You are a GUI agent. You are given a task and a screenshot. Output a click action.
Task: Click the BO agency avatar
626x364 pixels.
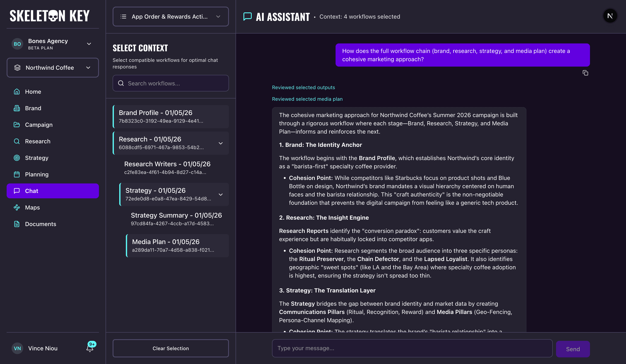point(17,44)
